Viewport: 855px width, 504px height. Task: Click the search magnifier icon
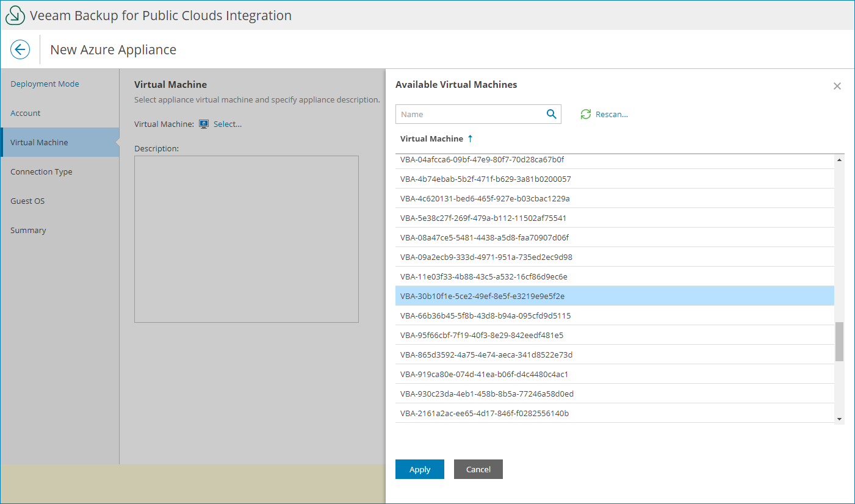click(551, 114)
